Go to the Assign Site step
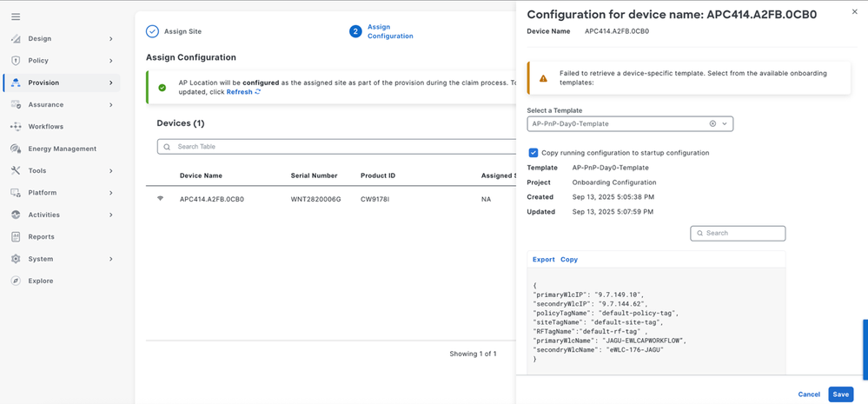868x404 pixels. (x=182, y=31)
